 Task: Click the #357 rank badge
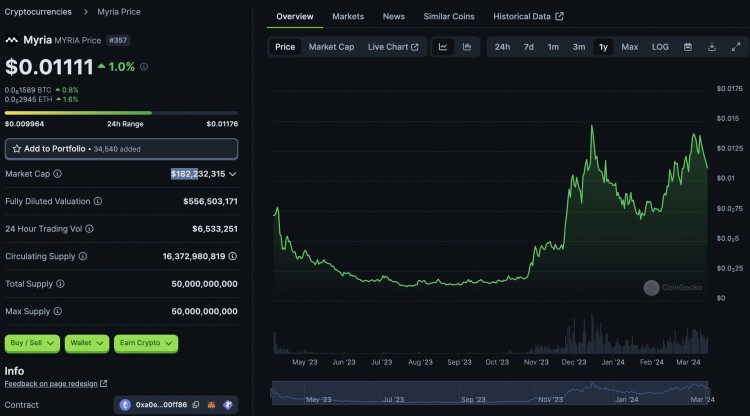pyautogui.click(x=118, y=40)
